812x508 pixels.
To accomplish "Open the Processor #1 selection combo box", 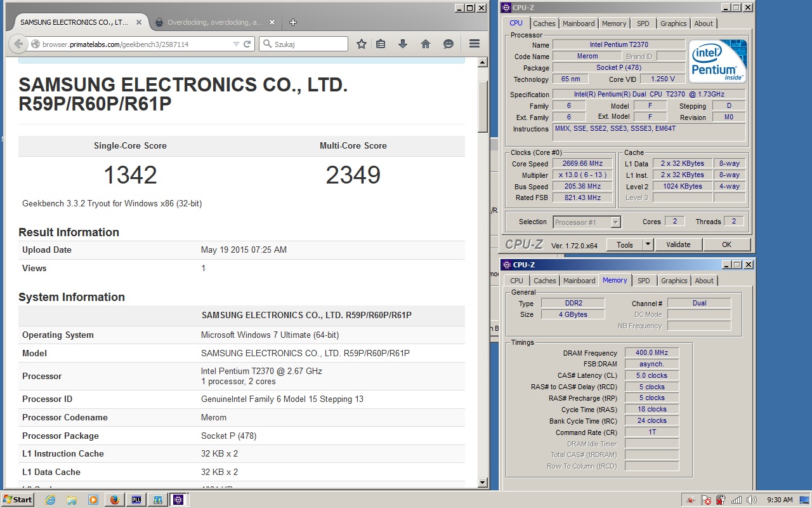I will pyautogui.click(x=587, y=222).
